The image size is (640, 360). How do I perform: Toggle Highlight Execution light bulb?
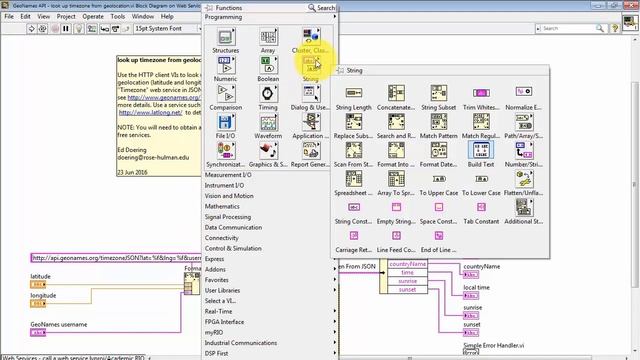(79, 29)
